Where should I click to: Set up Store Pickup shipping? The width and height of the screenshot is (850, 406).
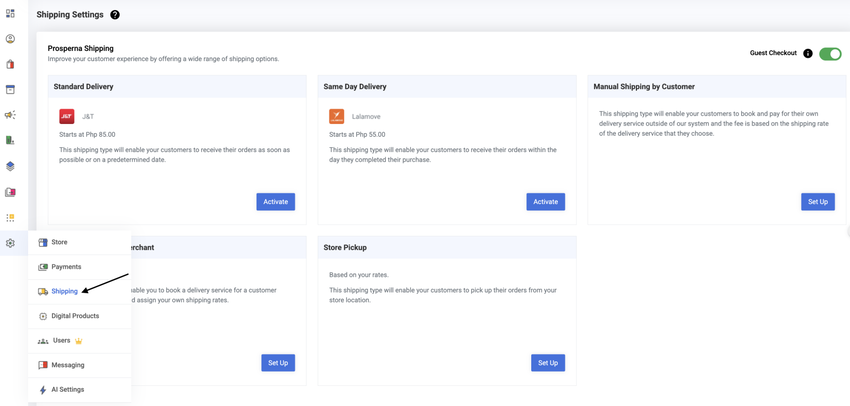click(x=547, y=363)
